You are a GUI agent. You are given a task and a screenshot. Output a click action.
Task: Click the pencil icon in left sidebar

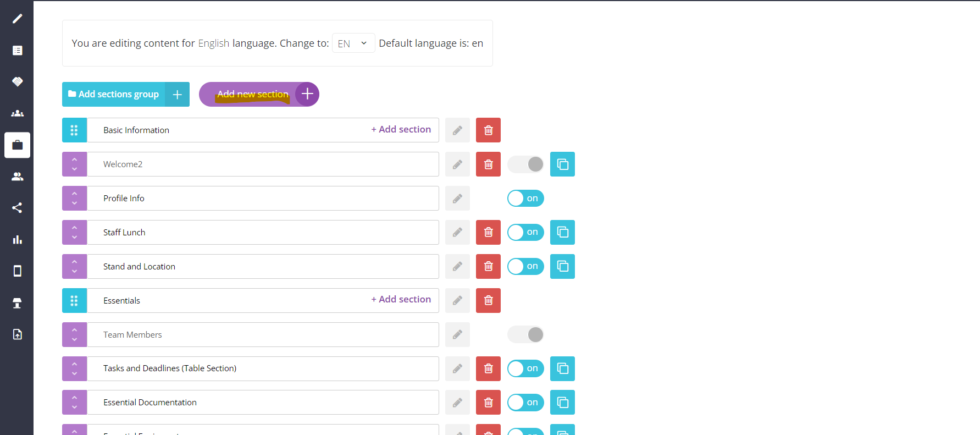(x=17, y=19)
